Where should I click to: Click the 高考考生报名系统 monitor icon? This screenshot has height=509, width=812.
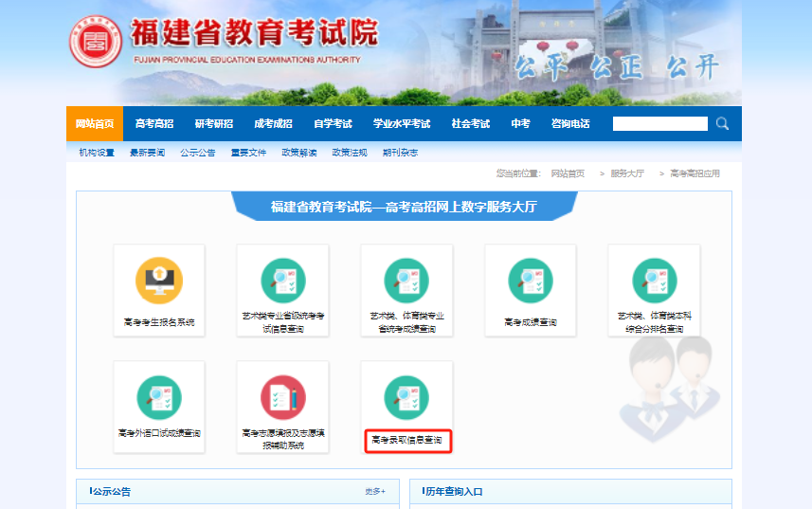[159, 281]
